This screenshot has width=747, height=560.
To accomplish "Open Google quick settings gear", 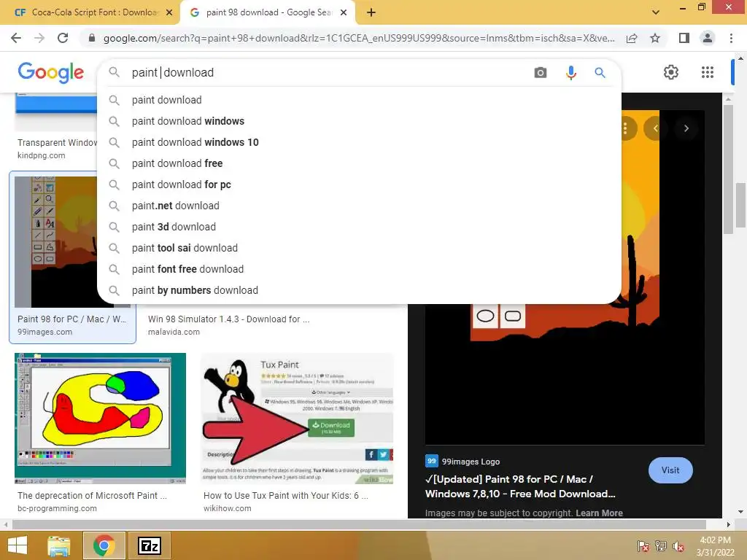I will pos(671,72).
